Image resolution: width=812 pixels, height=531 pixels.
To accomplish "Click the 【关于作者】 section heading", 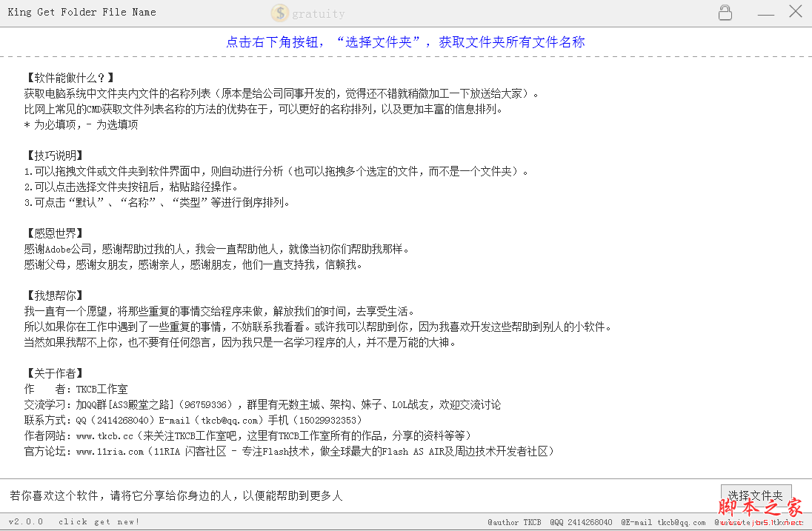I will click(x=54, y=373).
